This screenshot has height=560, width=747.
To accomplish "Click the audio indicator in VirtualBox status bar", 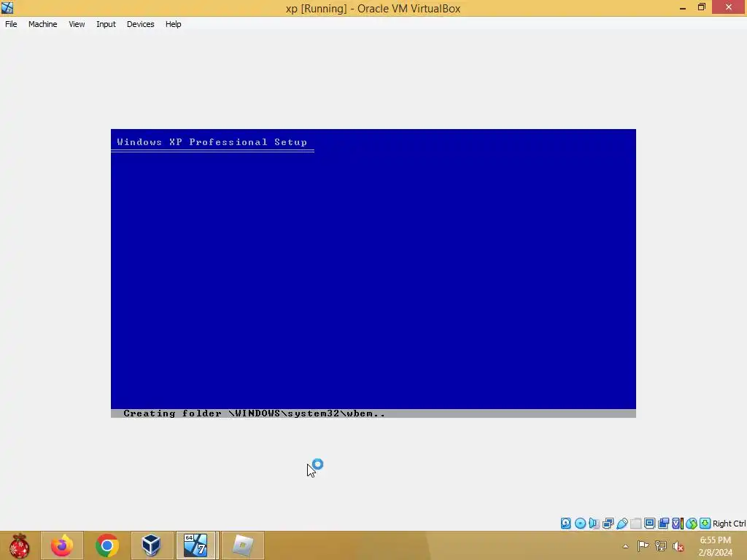I will pyautogui.click(x=594, y=524).
